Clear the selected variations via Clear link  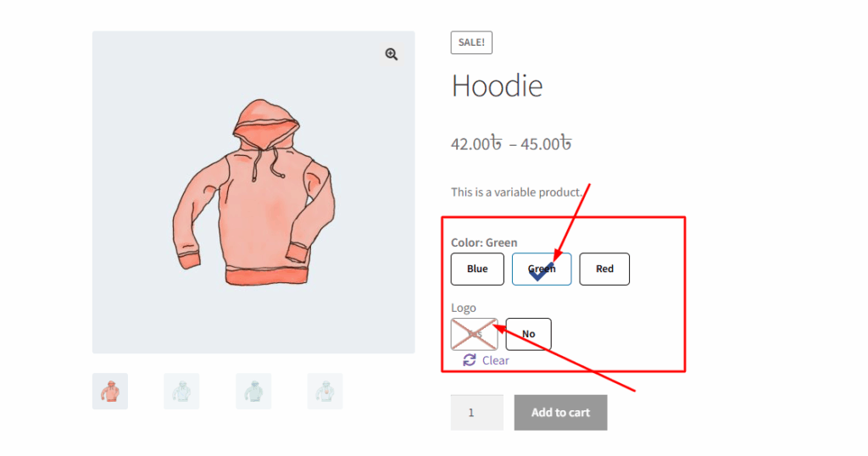(495, 361)
